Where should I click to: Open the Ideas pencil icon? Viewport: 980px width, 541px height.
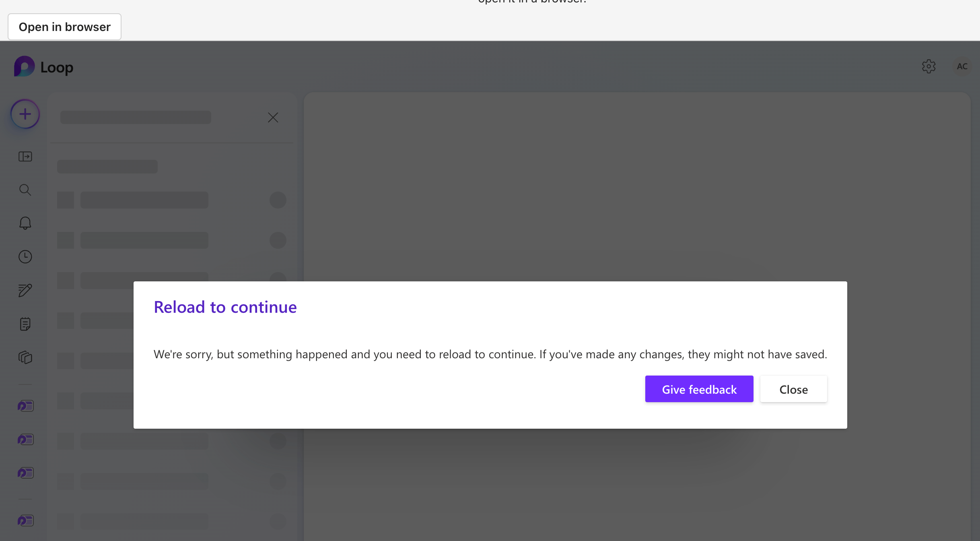25,290
